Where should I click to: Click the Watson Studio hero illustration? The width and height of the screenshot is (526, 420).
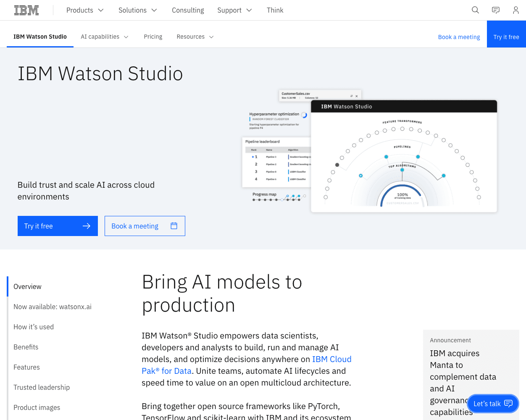[369, 151]
